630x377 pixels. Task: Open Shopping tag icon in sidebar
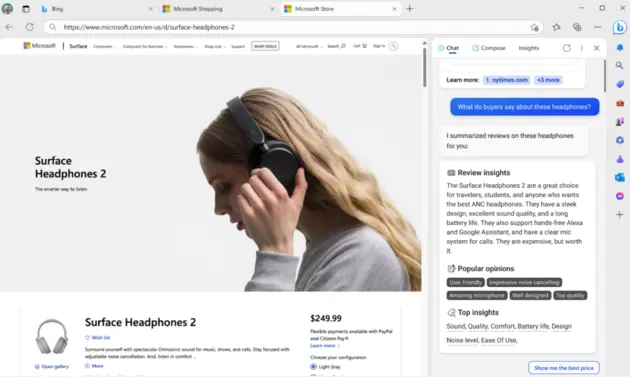click(x=620, y=84)
